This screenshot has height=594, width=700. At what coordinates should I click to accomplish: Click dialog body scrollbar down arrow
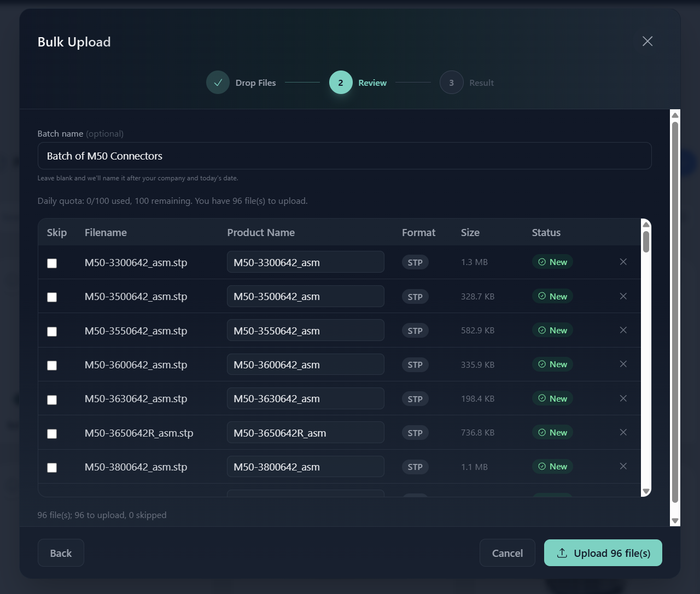[675, 521]
